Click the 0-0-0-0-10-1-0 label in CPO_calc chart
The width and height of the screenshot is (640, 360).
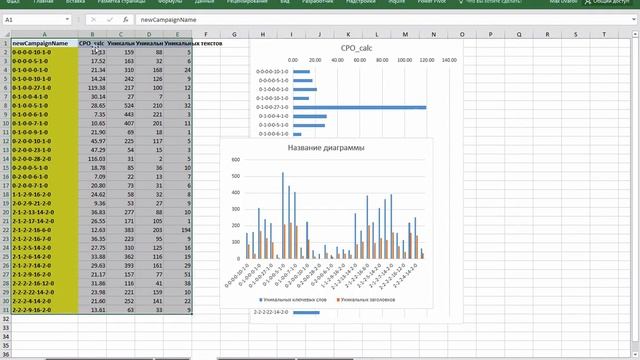click(272, 71)
